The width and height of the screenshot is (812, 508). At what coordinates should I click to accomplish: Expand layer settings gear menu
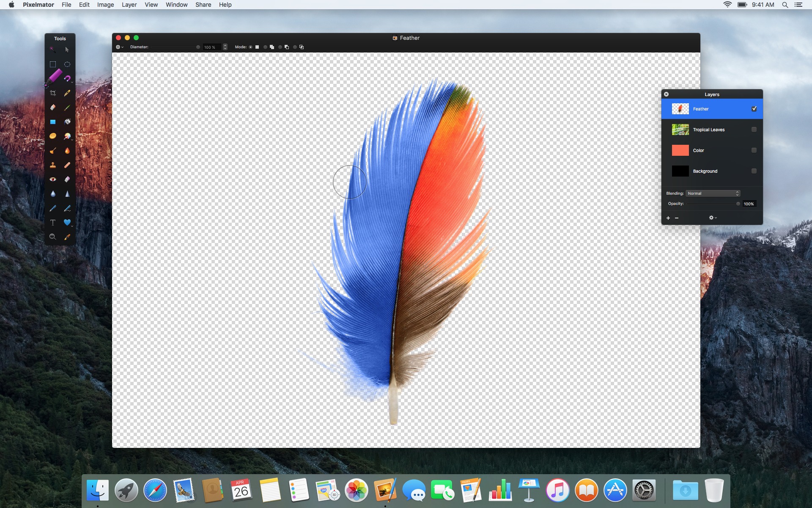click(713, 217)
